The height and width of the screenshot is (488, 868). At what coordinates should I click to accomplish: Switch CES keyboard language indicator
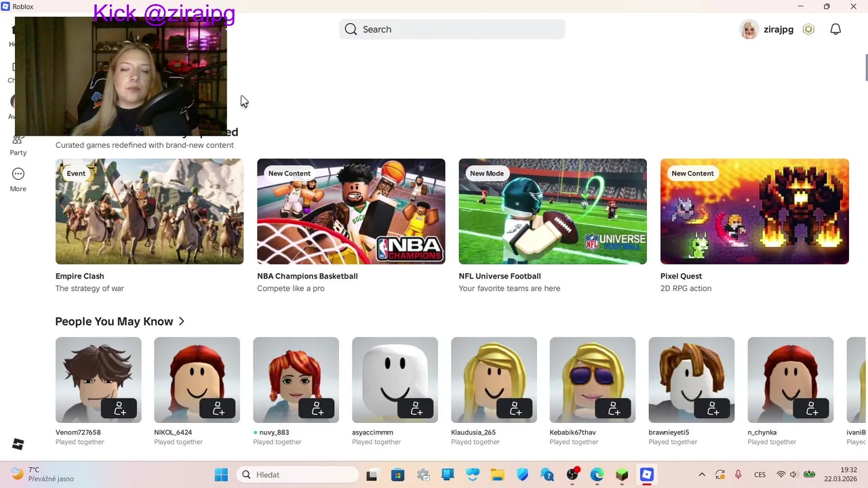[760, 474]
